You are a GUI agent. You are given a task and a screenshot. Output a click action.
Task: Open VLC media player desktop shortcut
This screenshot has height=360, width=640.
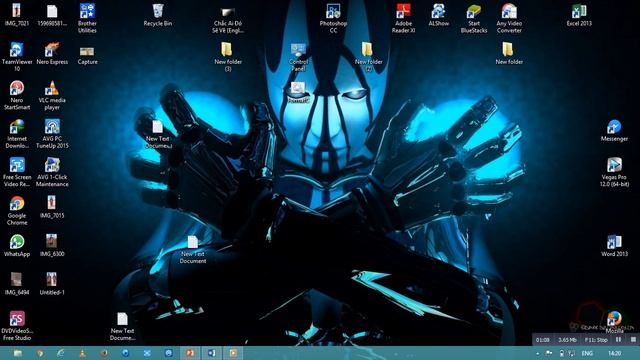52,95
